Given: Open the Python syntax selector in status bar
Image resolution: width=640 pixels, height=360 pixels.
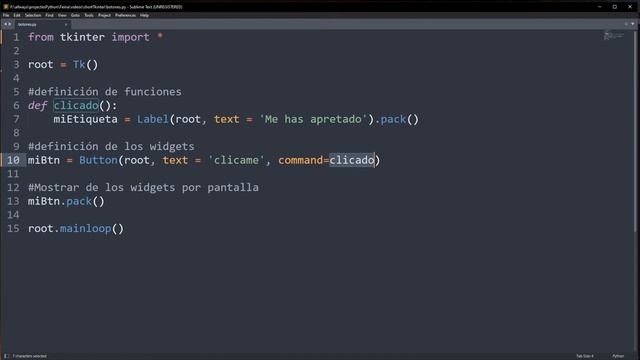Looking at the screenshot, I should point(618,356).
